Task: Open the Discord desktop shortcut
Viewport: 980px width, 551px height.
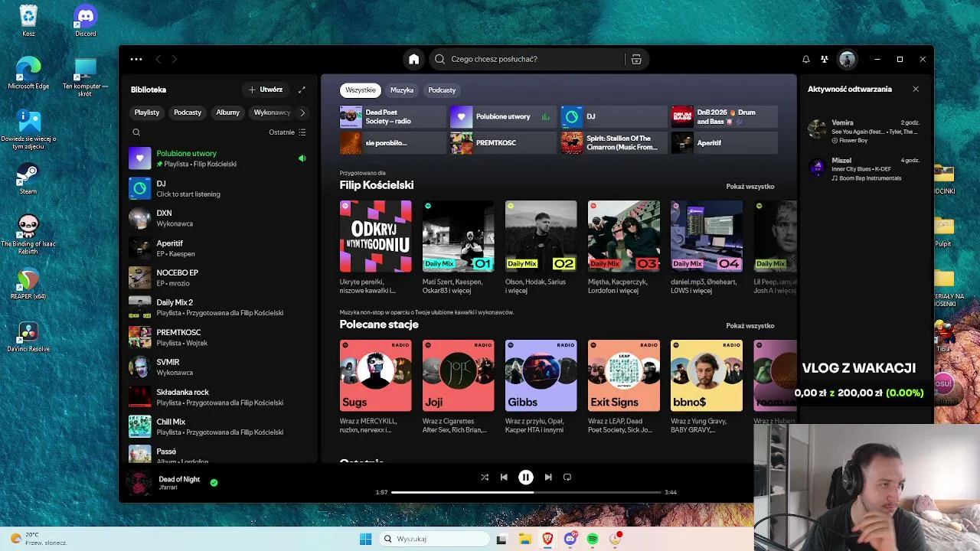Action: 86,21
